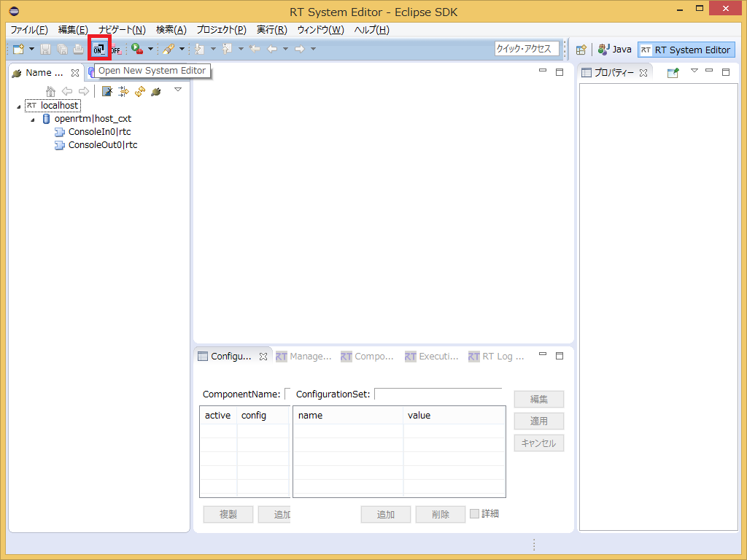Click the Add Name Server plug icon
The width and height of the screenshot is (747, 560).
click(x=156, y=91)
